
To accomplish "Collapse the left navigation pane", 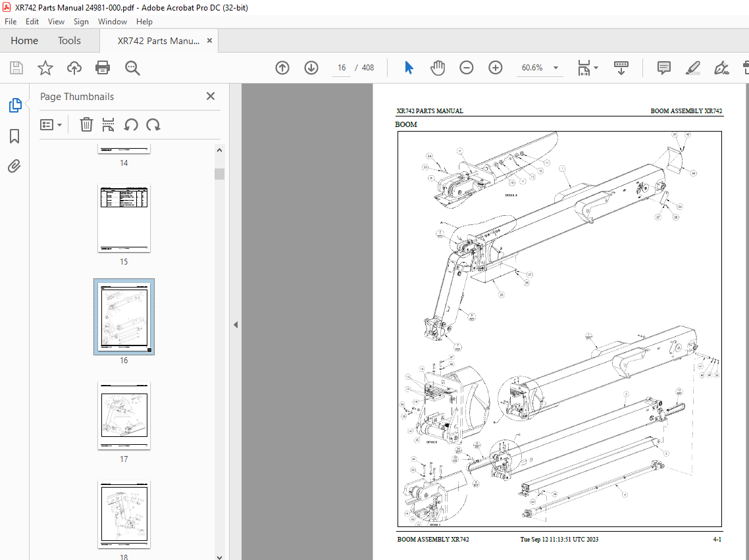I will (x=236, y=324).
